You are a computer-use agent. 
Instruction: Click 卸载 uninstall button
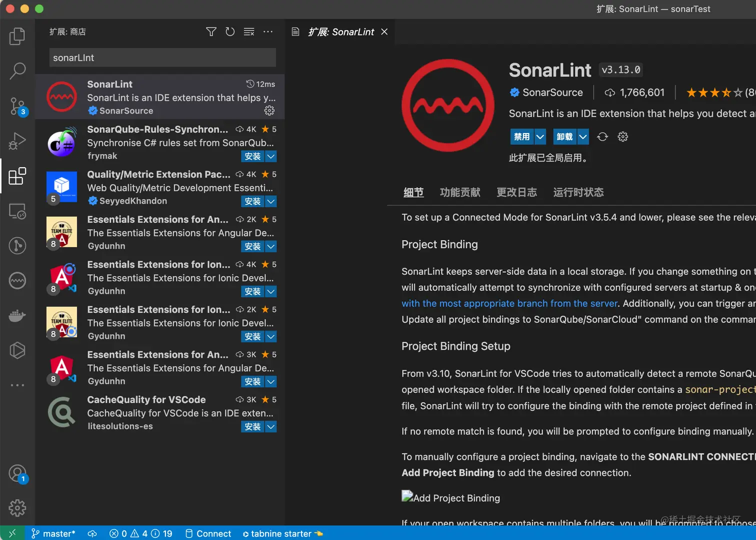565,137
